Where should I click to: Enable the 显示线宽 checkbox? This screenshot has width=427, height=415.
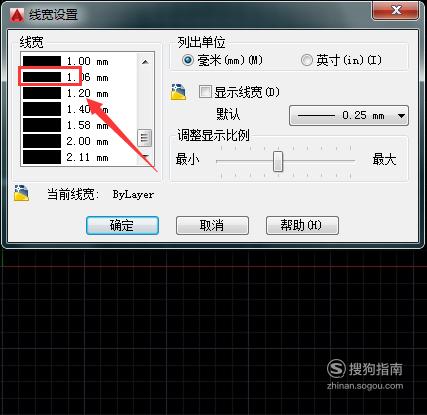pos(205,92)
